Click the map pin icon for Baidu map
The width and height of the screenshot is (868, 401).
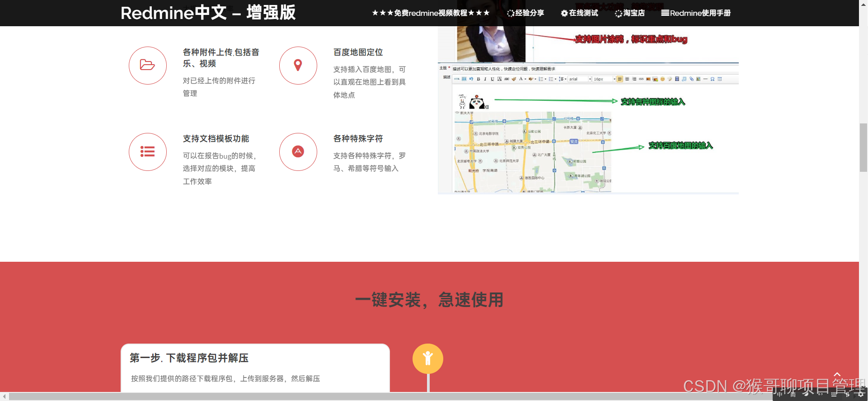(x=298, y=65)
